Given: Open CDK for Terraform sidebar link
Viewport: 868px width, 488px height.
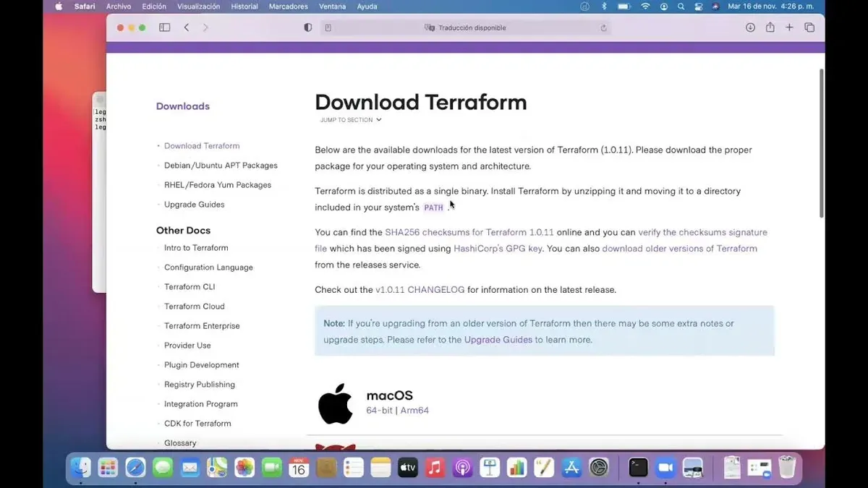Looking at the screenshot, I should point(197,424).
